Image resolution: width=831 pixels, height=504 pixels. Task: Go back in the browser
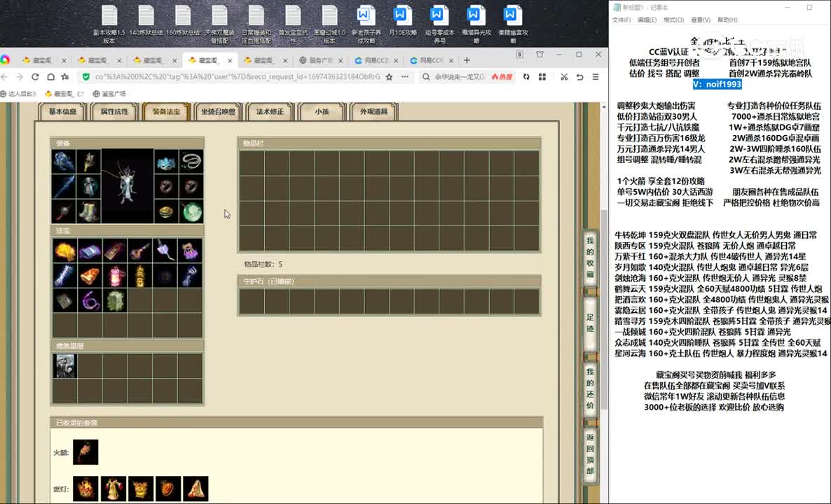4,77
